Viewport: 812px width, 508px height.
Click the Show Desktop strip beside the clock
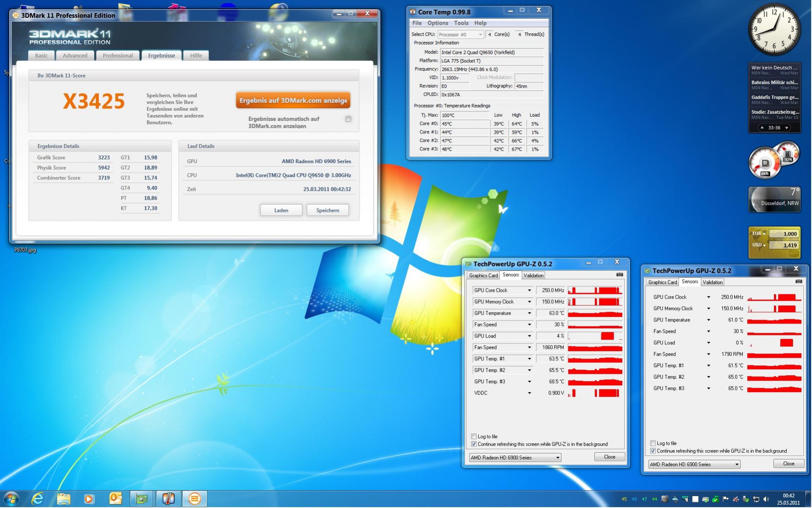tap(809, 499)
